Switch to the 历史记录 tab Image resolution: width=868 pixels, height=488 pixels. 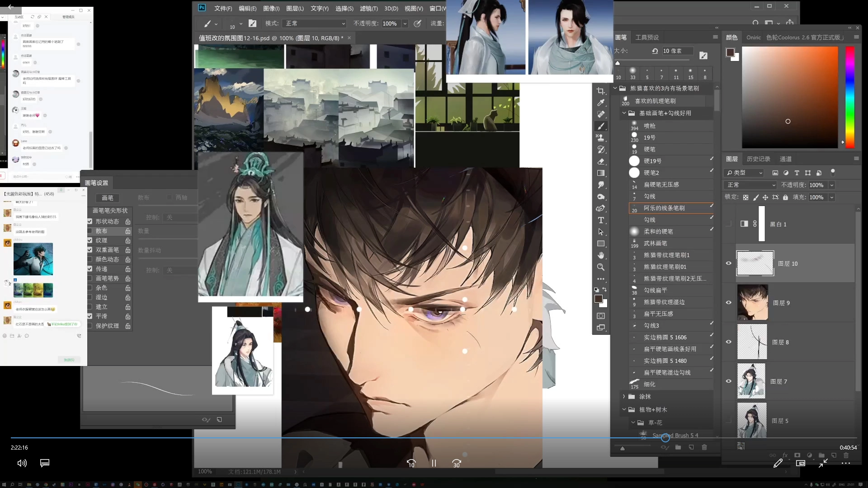click(x=758, y=159)
